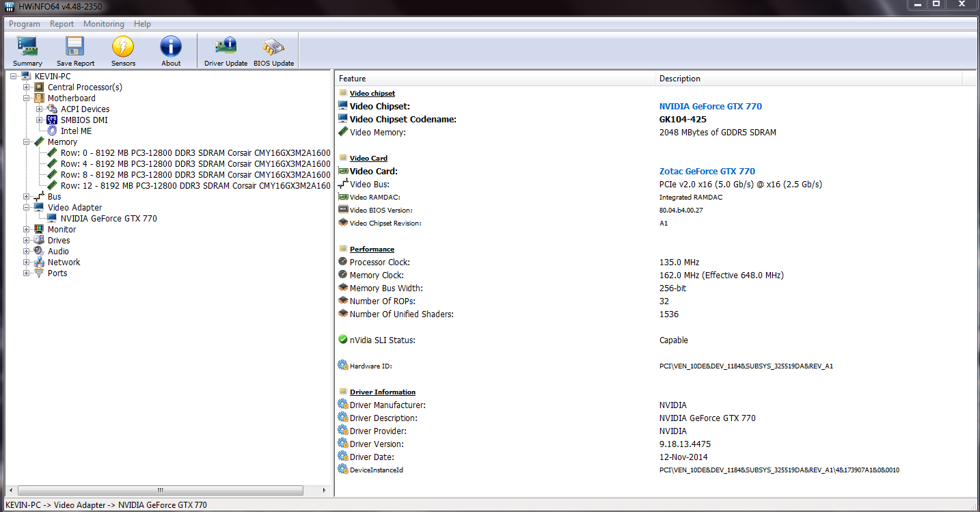Select the Row: 8 memory module
980x512 pixels.
pos(195,174)
